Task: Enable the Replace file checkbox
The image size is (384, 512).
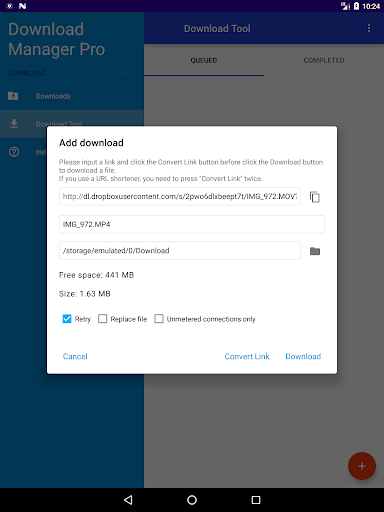Action: (102, 319)
